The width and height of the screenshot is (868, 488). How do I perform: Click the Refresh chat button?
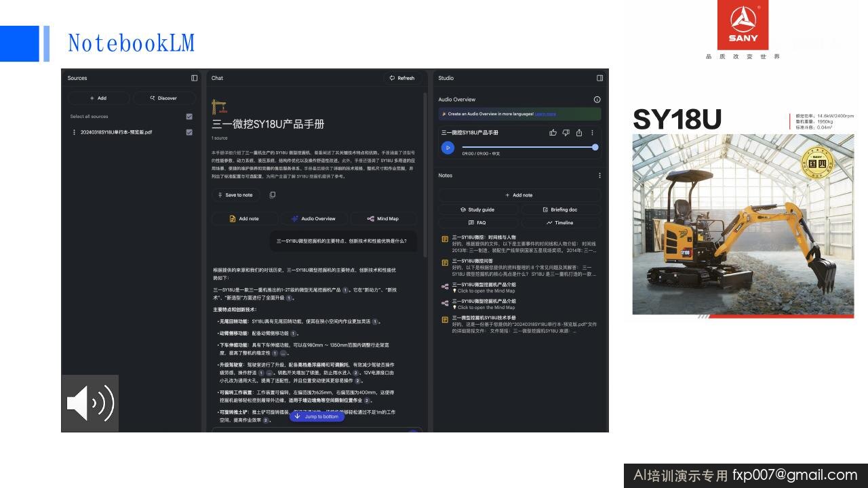tap(402, 78)
